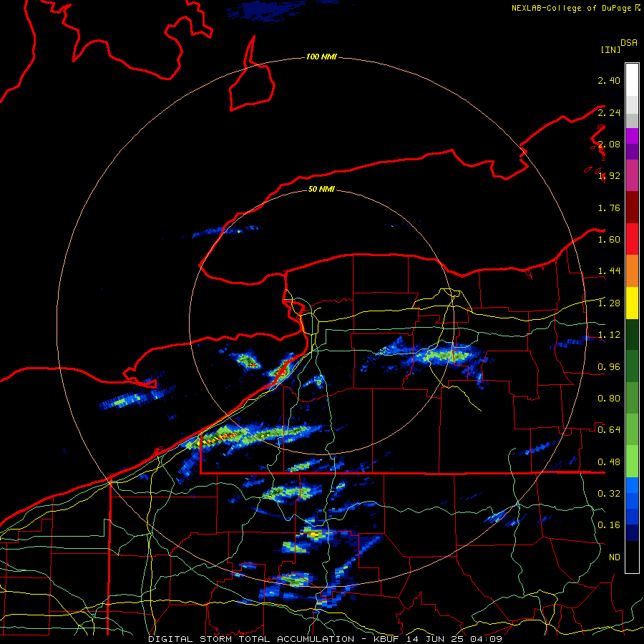Click the KBUF station identifier in the caption
This screenshot has width=644, height=644.
point(386,639)
